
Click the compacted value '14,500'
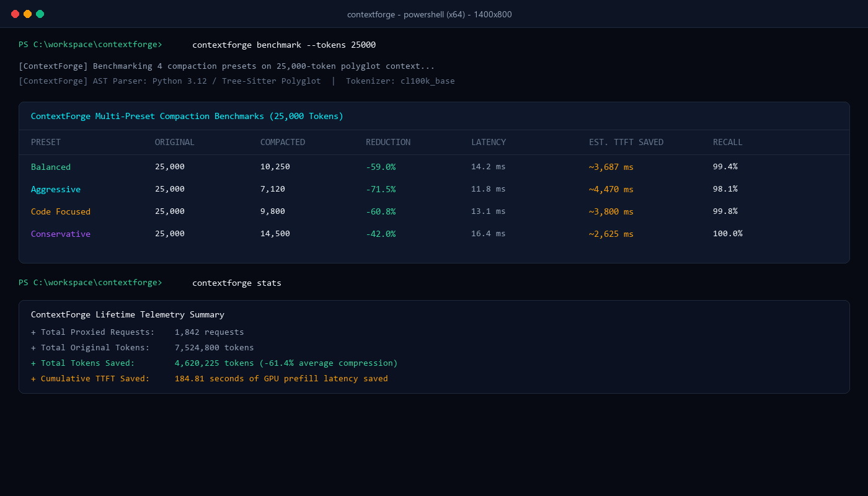point(275,234)
